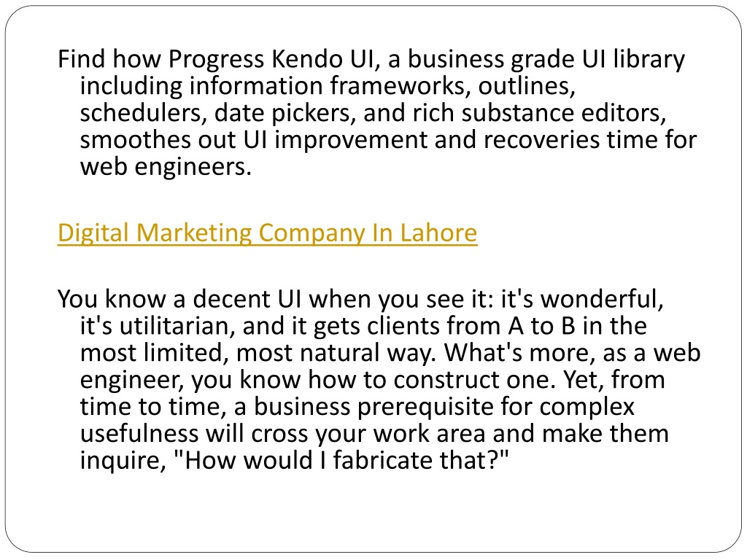Click the line starting "it's utilitarian"
Screen dimensions: 747x560
[363, 326]
